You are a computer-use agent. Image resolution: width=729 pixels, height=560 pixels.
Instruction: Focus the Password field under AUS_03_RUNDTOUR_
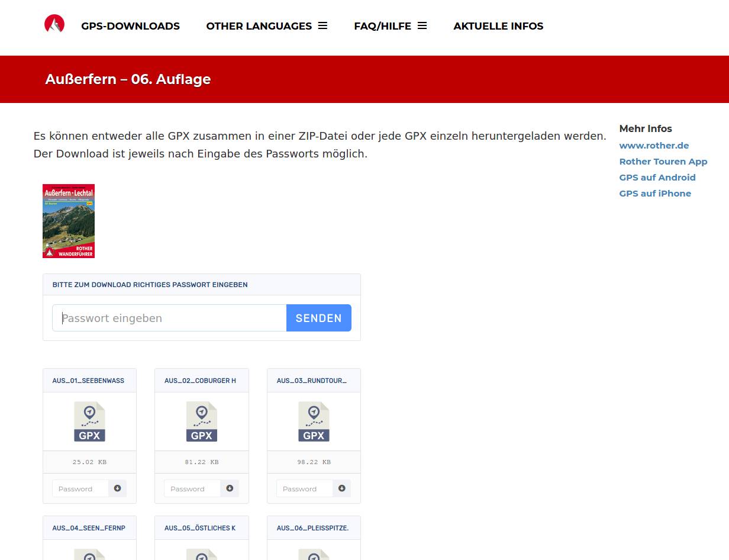[305, 488]
